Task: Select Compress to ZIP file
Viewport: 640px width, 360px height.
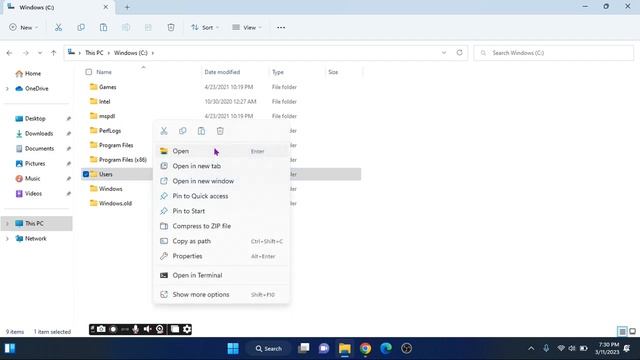Action: [x=221, y=226]
